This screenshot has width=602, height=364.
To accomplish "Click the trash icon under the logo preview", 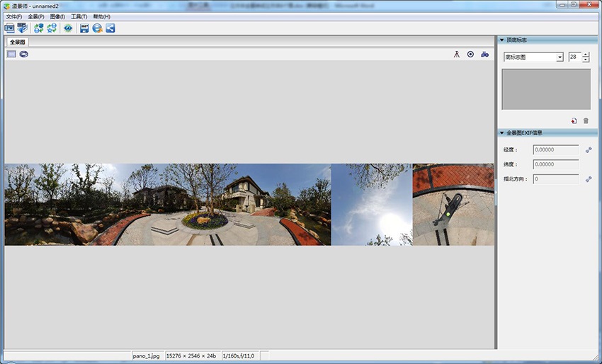I will [x=586, y=121].
